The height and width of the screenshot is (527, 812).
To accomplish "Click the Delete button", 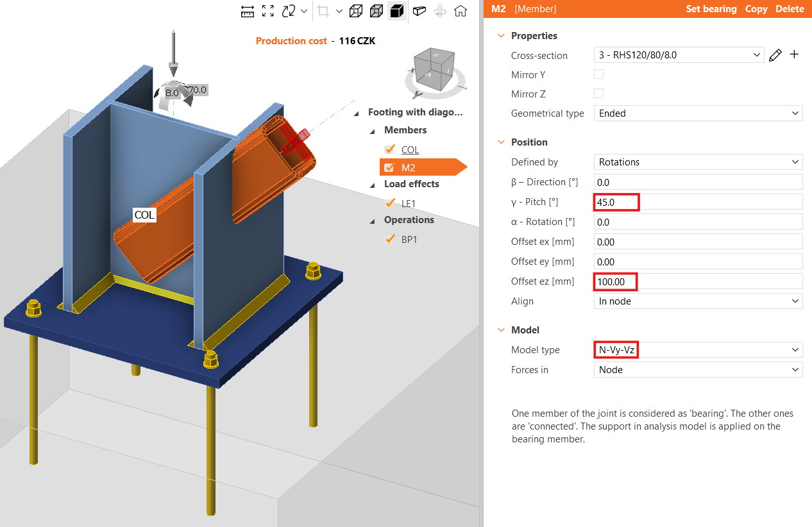I will point(790,9).
